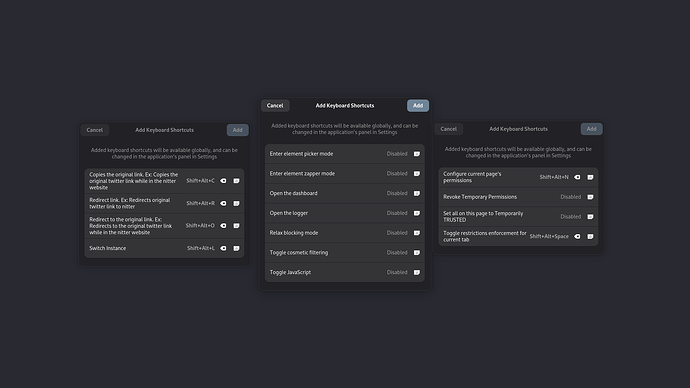Clear the Shift+Alt+O shortcut using backspace icon

click(223, 226)
